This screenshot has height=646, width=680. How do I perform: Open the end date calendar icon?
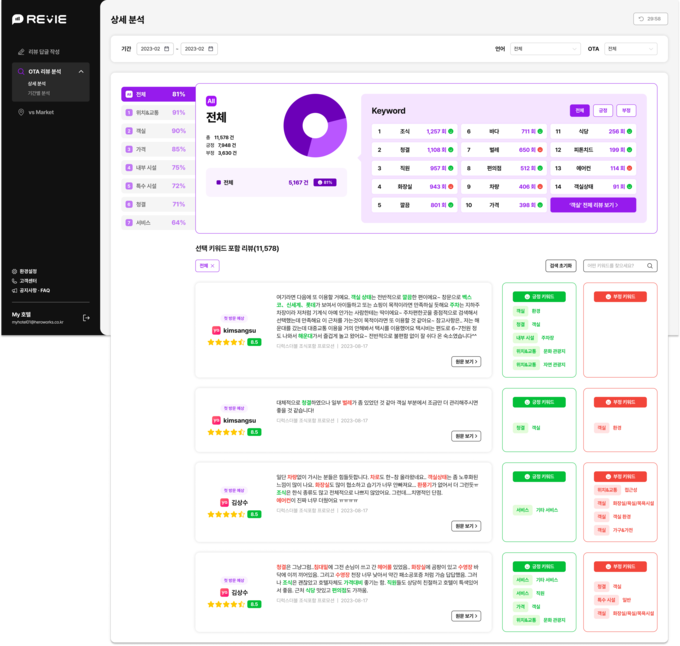tap(211, 49)
